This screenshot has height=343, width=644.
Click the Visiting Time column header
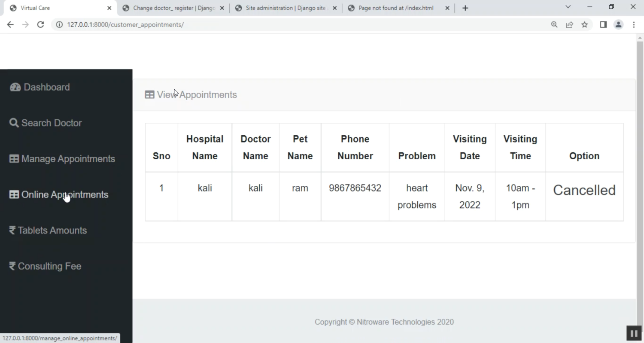tap(520, 148)
